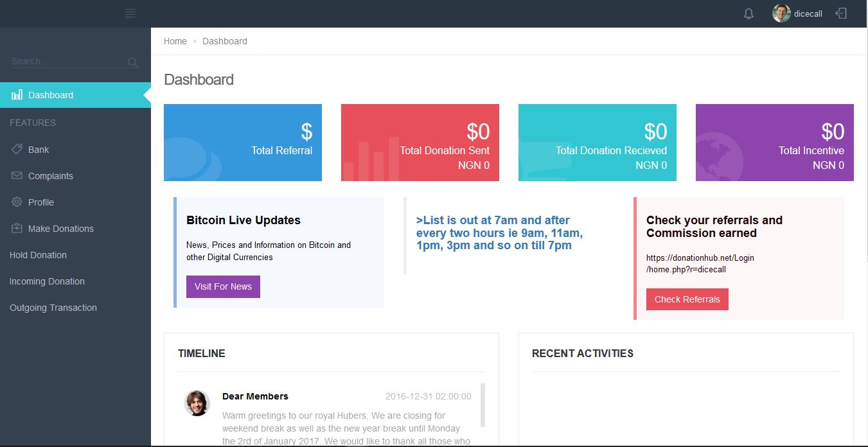Click the Bank icon in the sidebar
868x447 pixels.
tap(17, 149)
